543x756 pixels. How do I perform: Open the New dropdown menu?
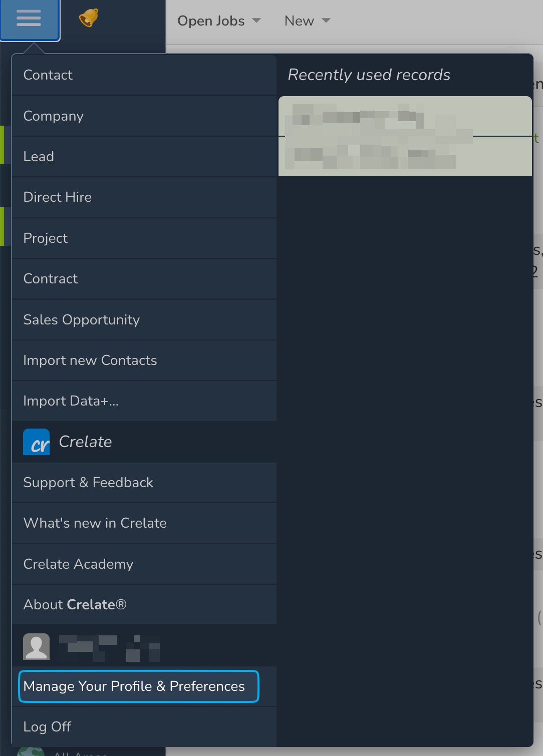point(307,21)
